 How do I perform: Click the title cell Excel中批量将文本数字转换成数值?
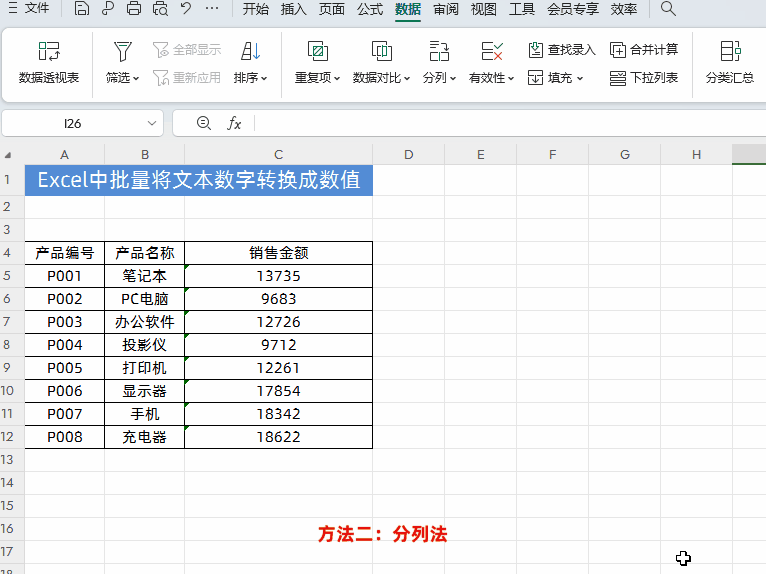click(x=199, y=180)
